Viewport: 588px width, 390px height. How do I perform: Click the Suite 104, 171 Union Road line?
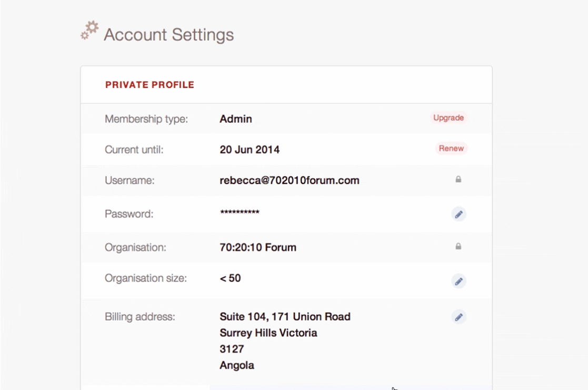tap(285, 317)
